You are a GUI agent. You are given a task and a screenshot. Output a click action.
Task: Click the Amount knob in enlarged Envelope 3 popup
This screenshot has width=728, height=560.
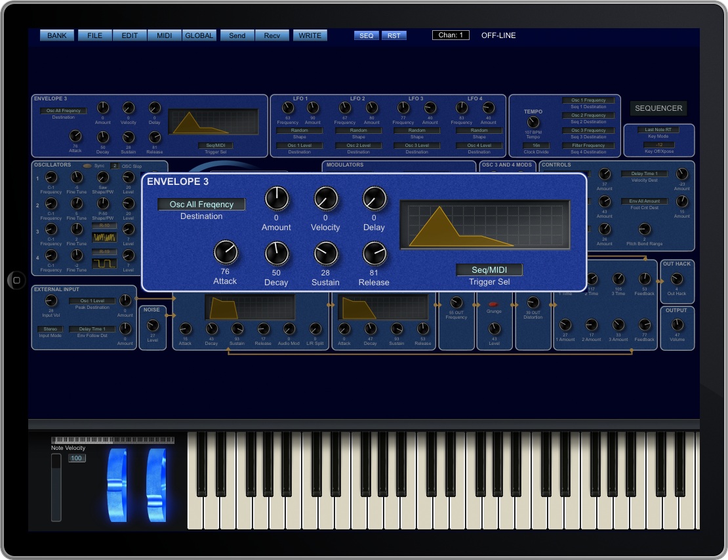(x=277, y=199)
